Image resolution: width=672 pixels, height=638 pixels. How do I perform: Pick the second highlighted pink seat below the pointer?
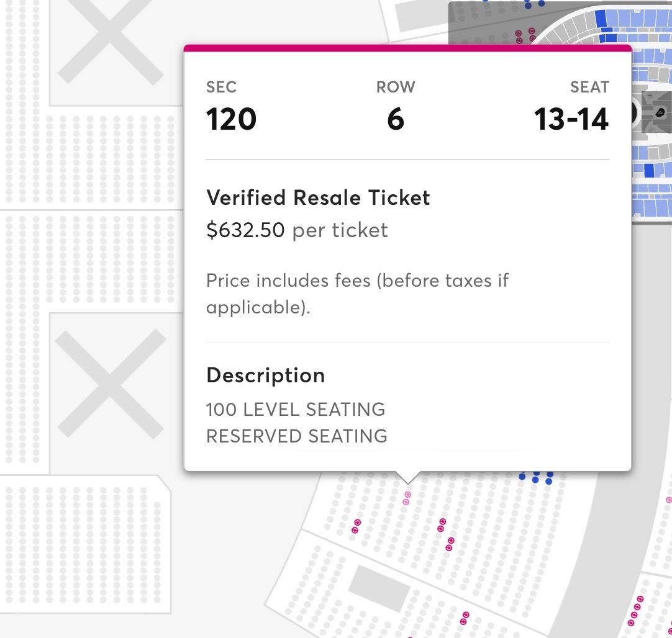tap(406, 502)
